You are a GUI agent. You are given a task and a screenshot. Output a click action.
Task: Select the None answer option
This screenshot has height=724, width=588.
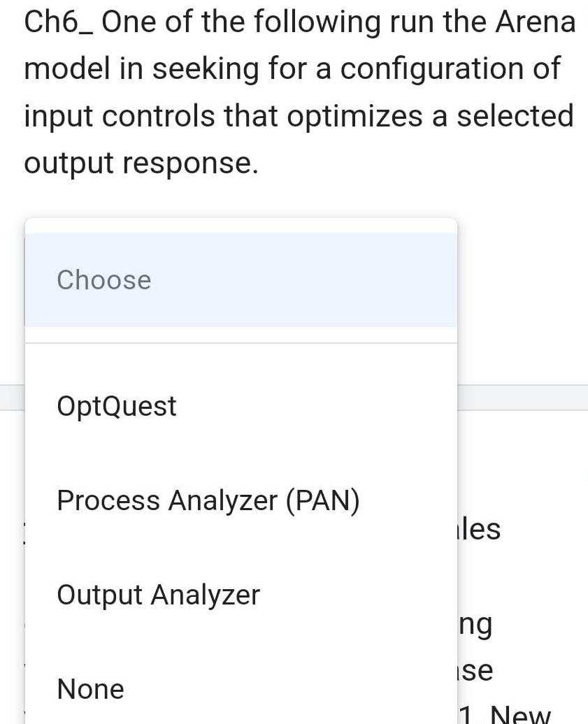pyautogui.click(x=90, y=689)
